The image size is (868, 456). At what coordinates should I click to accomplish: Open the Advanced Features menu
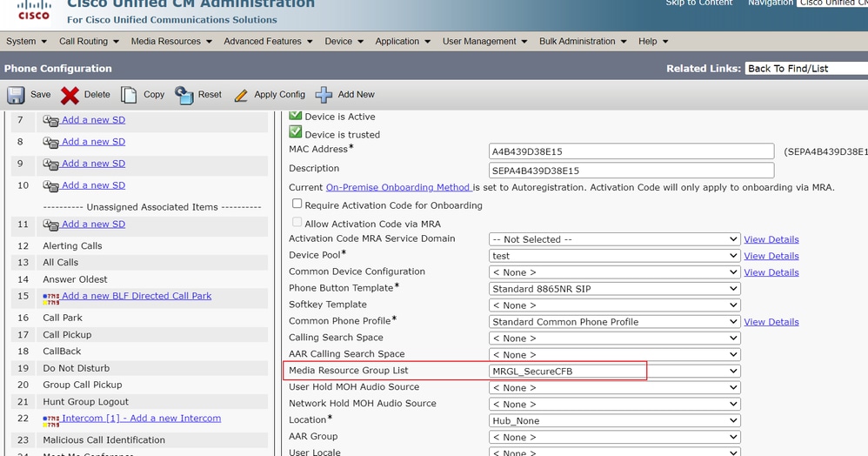[268, 41]
